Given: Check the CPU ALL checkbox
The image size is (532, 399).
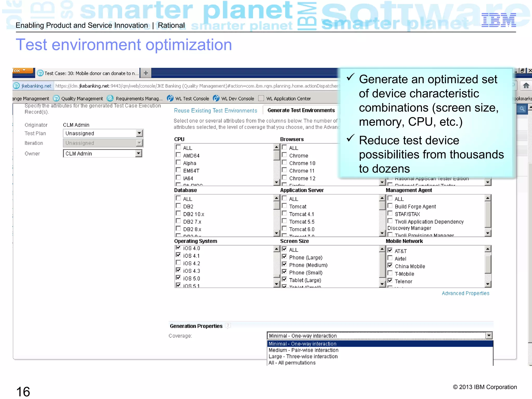Looking at the screenshot, I should click(178, 147).
